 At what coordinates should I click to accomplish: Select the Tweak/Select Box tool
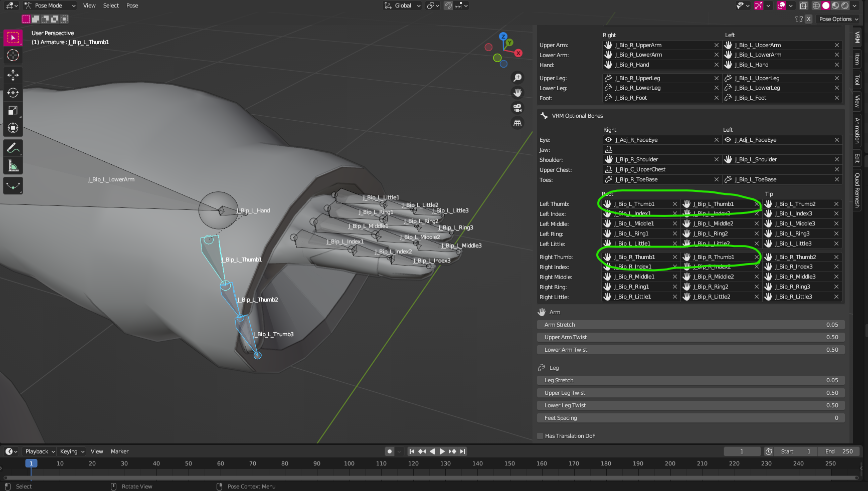13,38
